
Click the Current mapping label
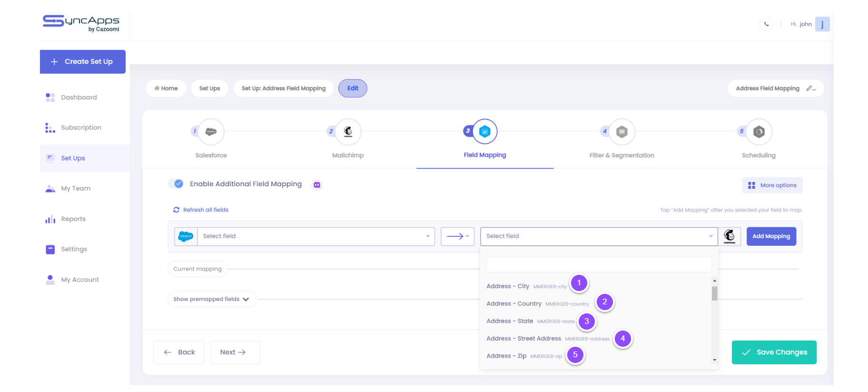[x=197, y=269]
